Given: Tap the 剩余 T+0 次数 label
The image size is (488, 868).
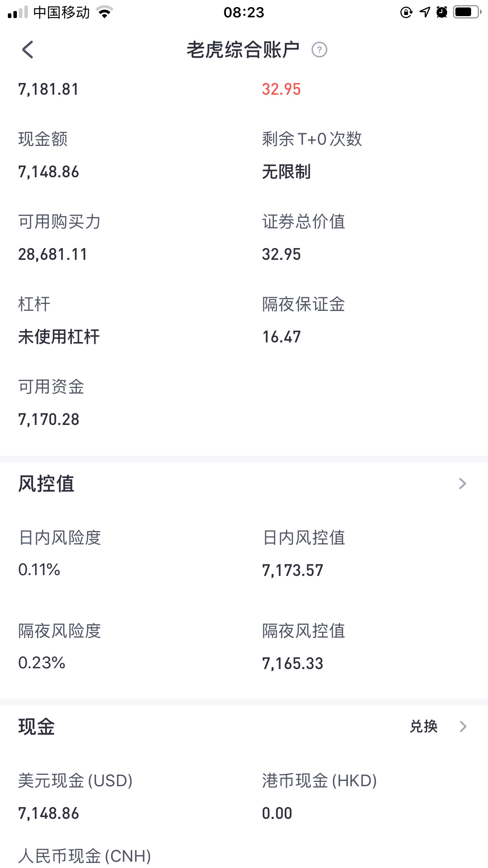Looking at the screenshot, I should [312, 139].
